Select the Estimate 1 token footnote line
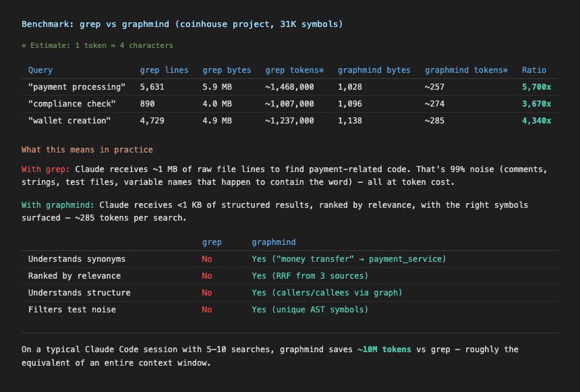The image size is (580, 392). [97, 45]
